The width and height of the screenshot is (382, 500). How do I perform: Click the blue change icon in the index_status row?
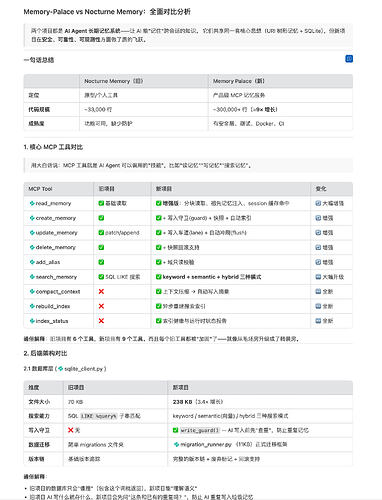[318, 321]
